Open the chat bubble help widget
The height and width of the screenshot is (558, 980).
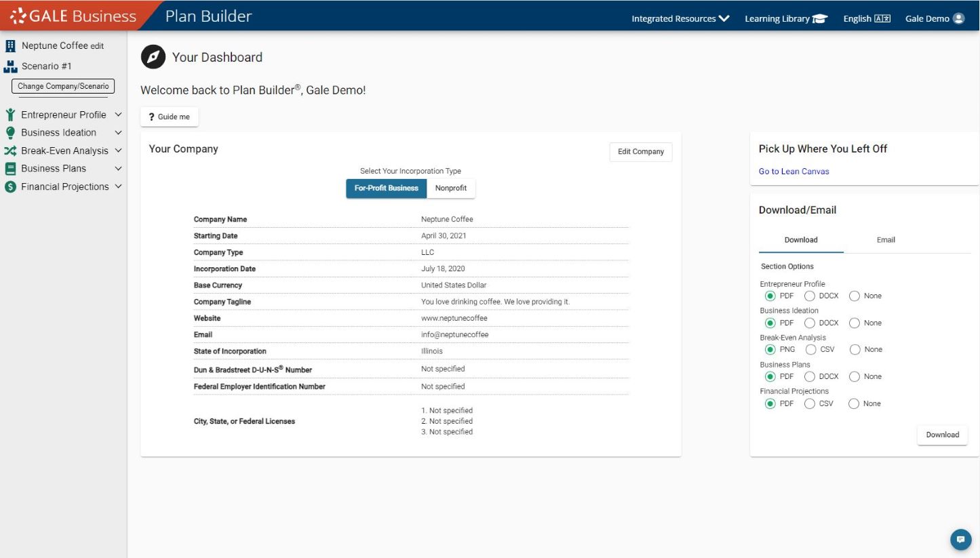coord(960,540)
